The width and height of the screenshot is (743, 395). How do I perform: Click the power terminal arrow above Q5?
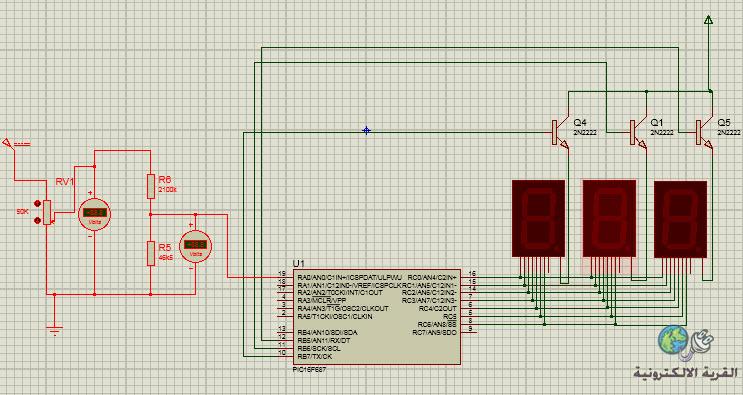coord(708,20)
